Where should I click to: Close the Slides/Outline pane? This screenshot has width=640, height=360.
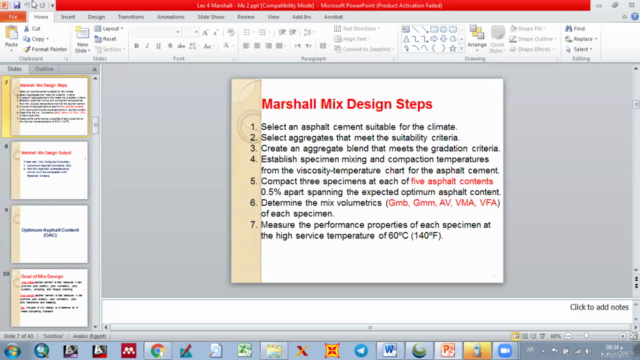pos(95,69)
